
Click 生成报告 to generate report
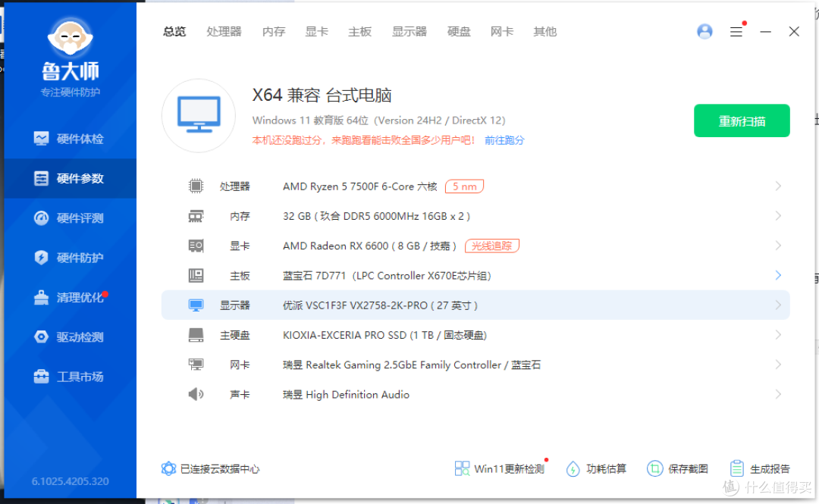[x=759, y=469]
